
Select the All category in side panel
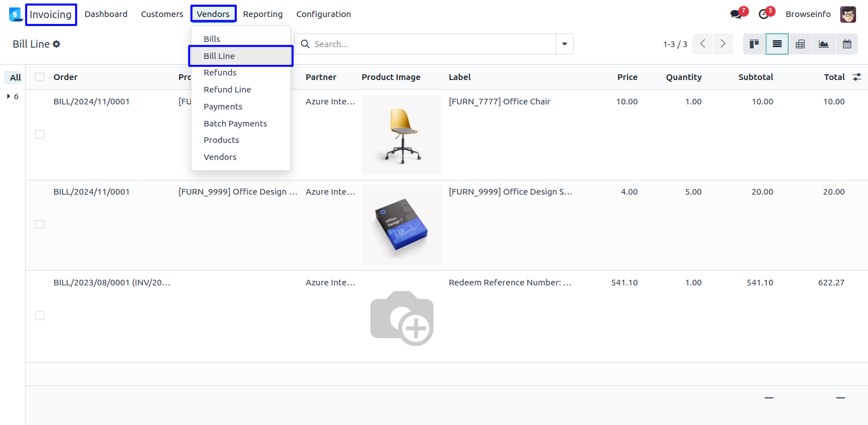[14, 78]
